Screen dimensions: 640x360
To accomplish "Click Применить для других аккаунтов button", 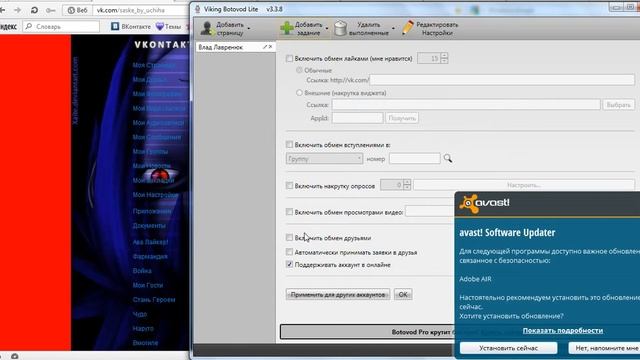I will point(338,294).
